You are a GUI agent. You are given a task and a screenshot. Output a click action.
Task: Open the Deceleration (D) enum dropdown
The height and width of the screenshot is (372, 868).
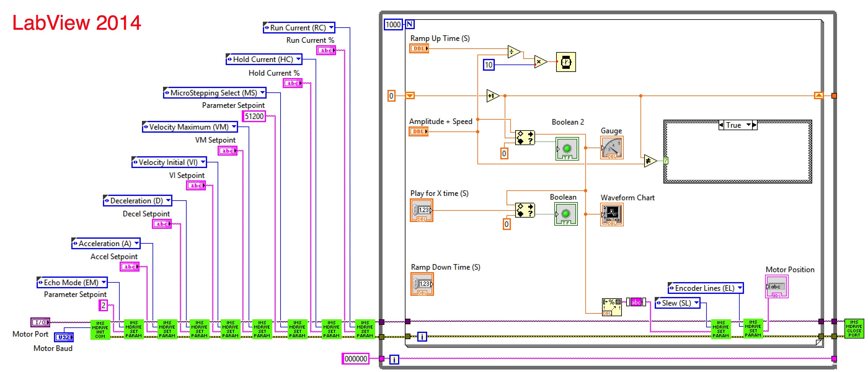click(x=168, y=201)
